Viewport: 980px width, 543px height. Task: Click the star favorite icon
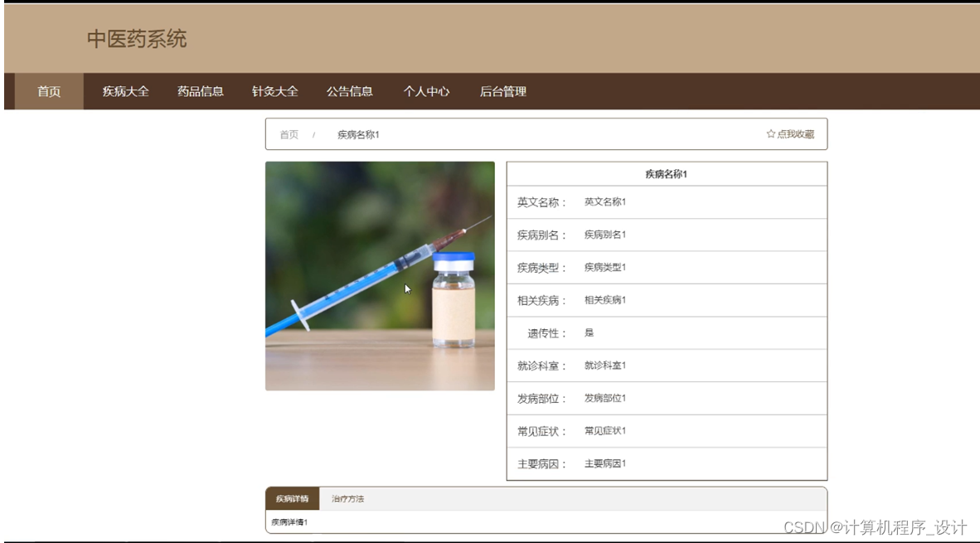tap(770, 133)
